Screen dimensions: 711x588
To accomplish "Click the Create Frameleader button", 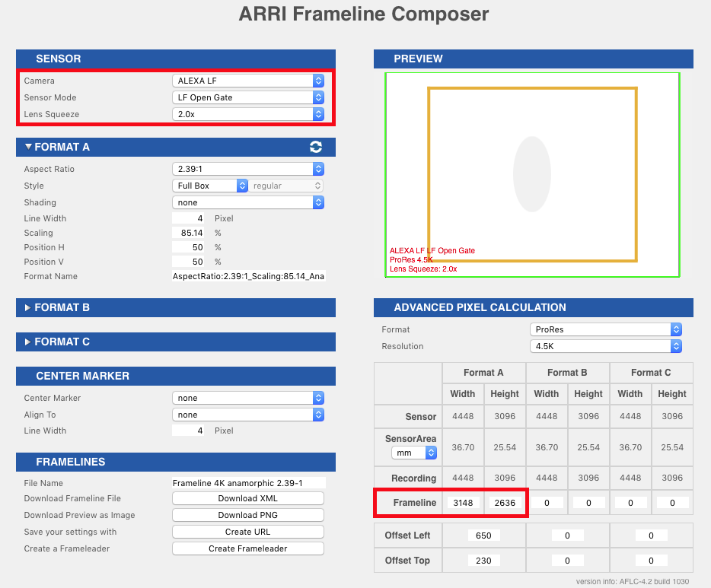I will point(248,548).
